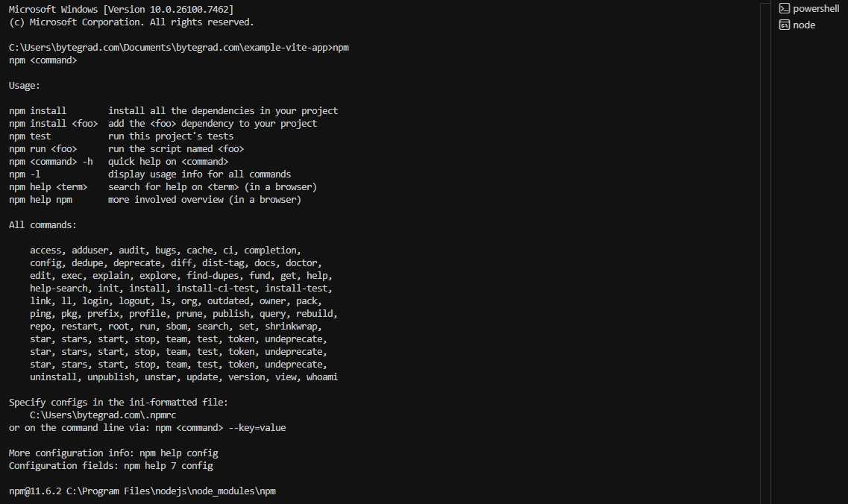Click the "npm help config" text
This screenshot has width=848, height=504.
coord(179,453)
